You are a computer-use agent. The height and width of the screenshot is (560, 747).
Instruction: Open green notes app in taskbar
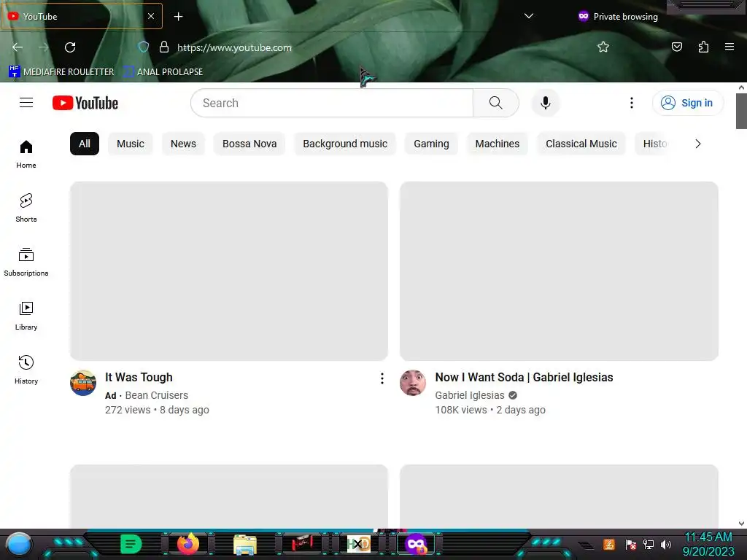click(x=131, y=544)
